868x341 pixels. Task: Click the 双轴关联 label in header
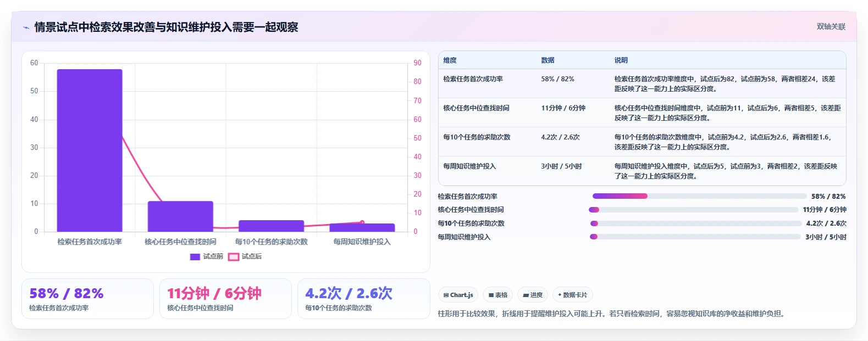(831, 27)
